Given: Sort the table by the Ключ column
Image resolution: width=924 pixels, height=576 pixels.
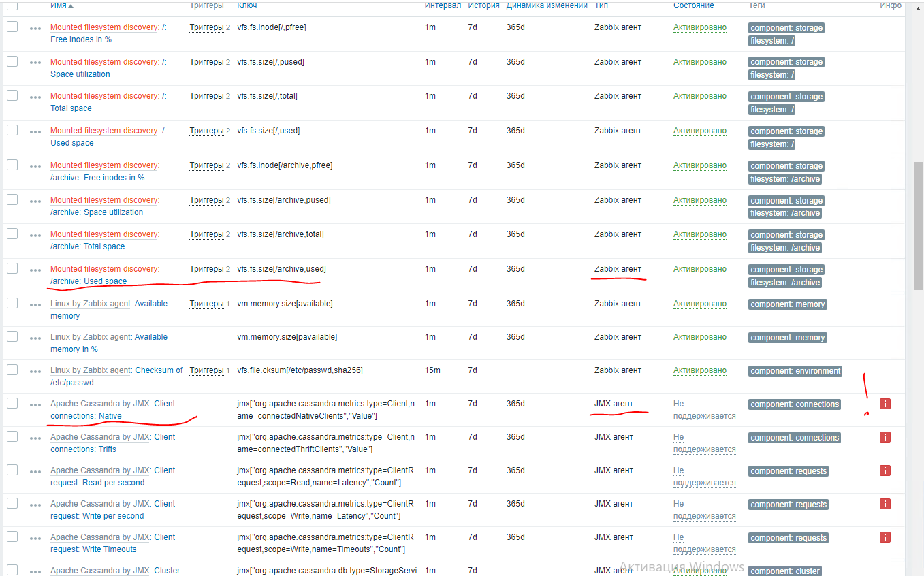Looking at the screenshot, I should click(x=247, y=5).
